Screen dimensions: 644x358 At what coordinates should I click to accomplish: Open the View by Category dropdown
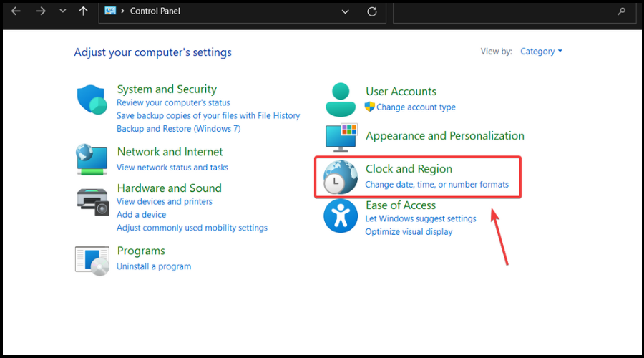tap(542, 52)
